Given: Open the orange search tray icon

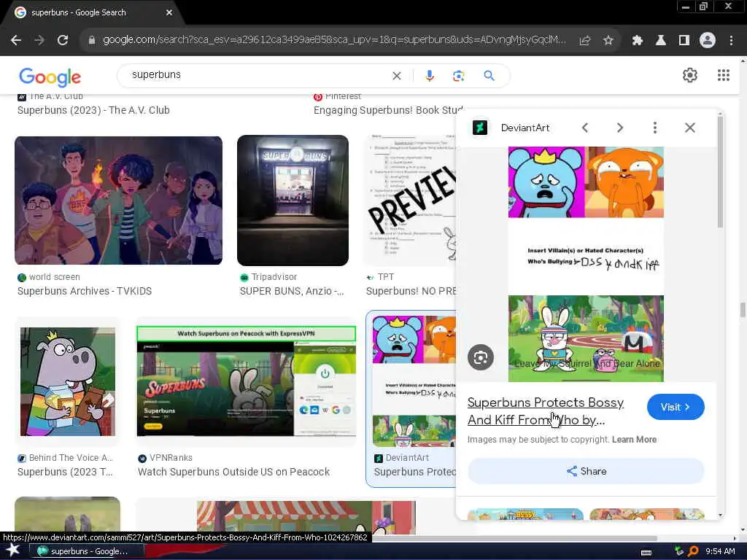Looking at the screenshot, I should [693, 551].
